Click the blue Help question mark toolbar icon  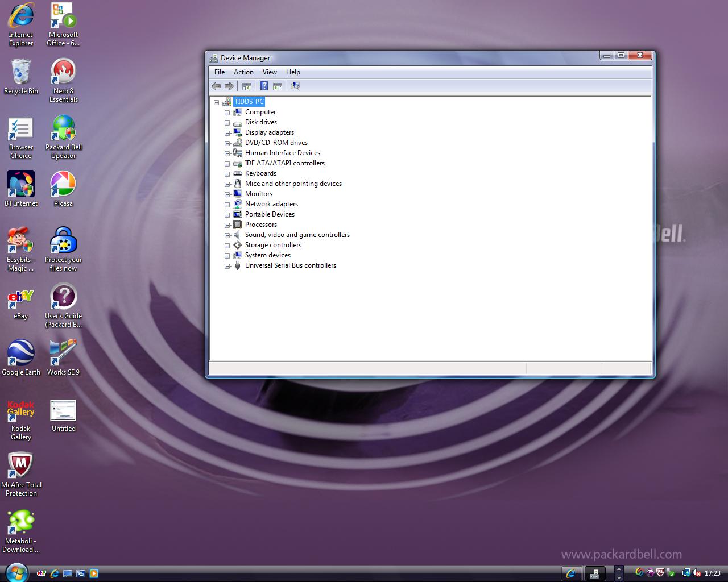[264, 86]
